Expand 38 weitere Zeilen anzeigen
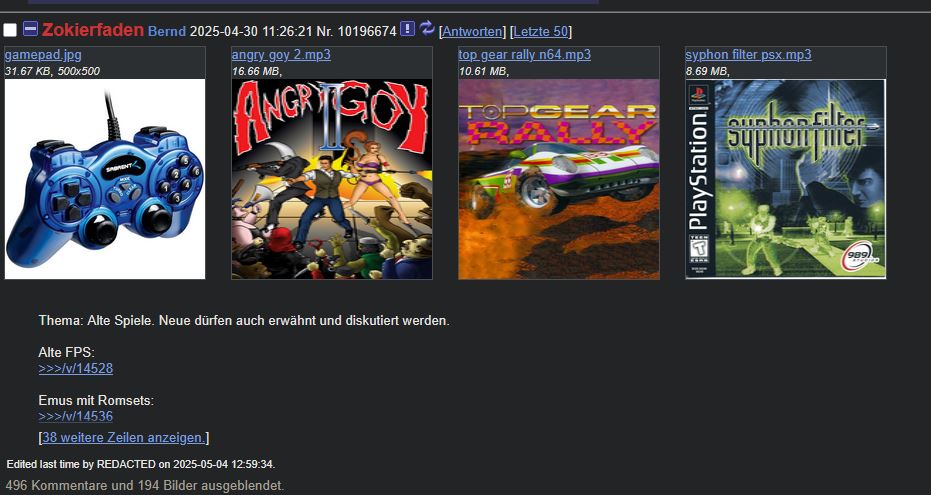This screenshot has height=495, width=931. point(124,438)
